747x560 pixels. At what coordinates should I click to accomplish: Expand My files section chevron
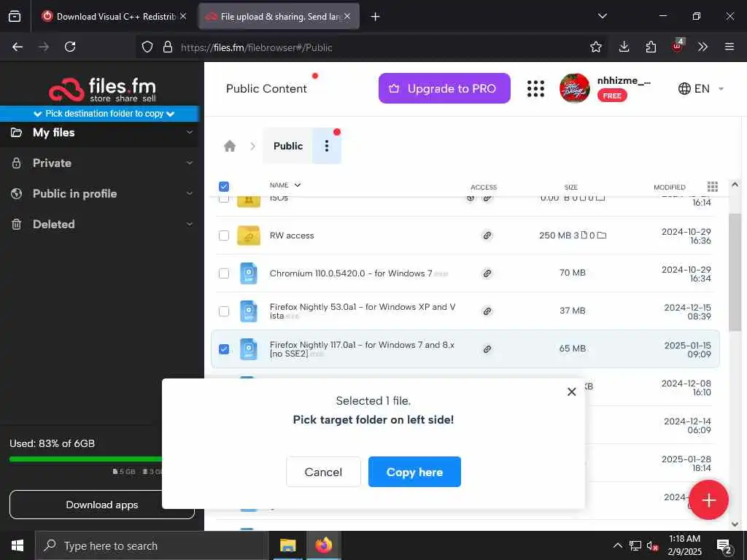pyautogui.click(x=190, y=133)
